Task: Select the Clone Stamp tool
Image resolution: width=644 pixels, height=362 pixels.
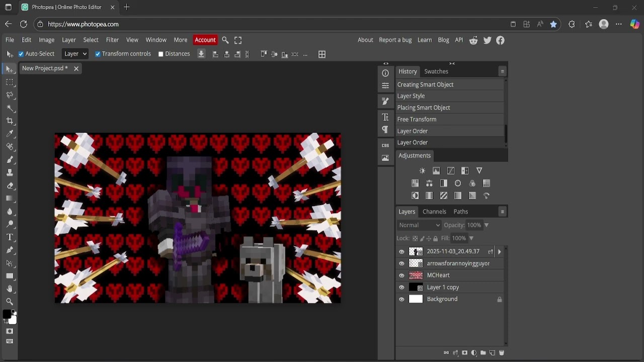Action: (10, 172)
